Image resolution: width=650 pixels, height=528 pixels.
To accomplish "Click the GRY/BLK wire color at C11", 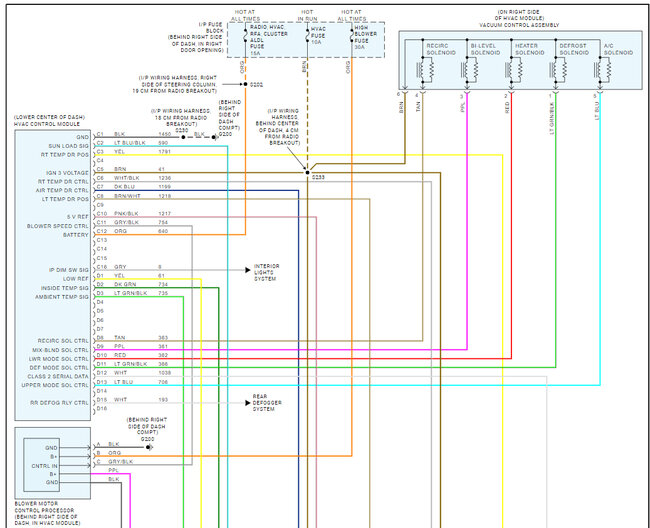I will point(126,223).
